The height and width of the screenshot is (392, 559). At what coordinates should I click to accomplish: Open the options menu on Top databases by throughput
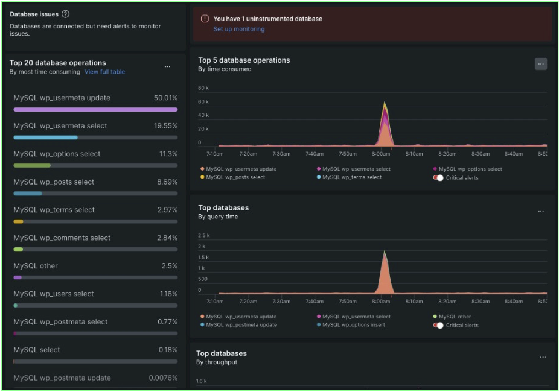(x=541, y=356)
